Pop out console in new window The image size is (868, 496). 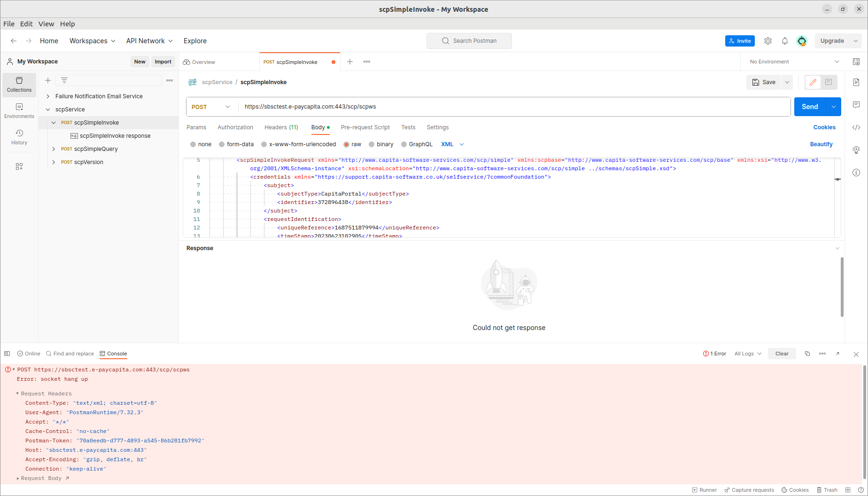point(837,354)
